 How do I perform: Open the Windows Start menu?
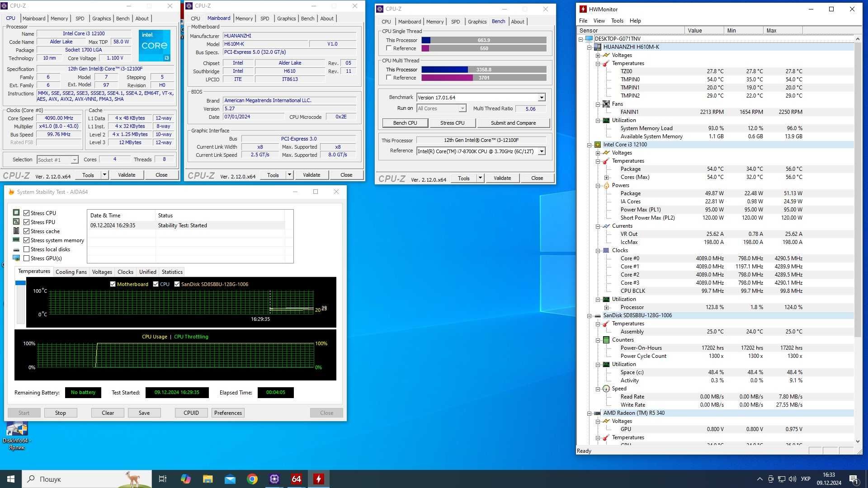11,479
